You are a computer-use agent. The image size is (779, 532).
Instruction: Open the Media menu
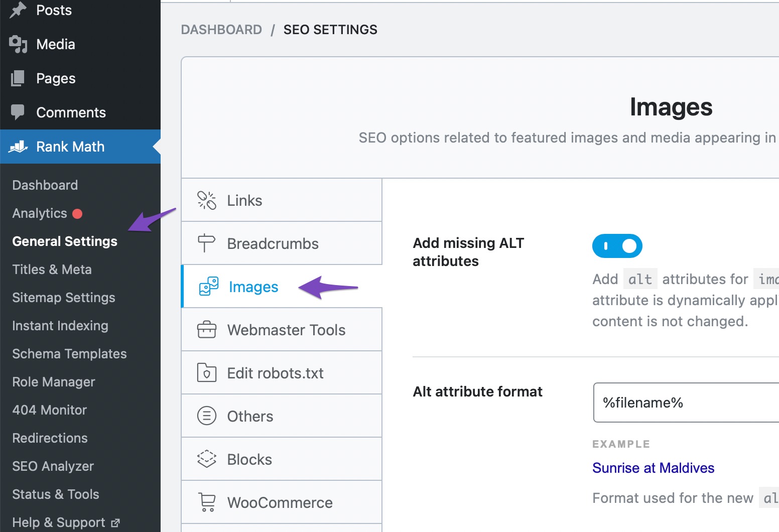(x=80, y=44)
